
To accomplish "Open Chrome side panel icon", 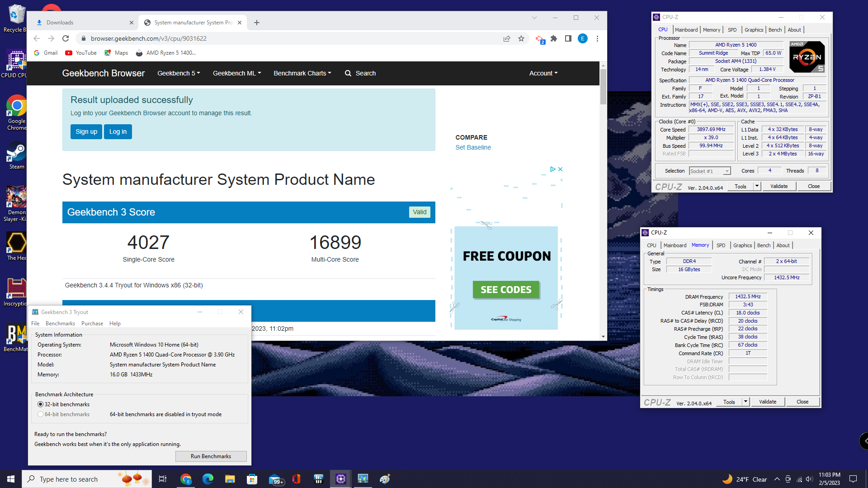I will (x=568, y=38).
